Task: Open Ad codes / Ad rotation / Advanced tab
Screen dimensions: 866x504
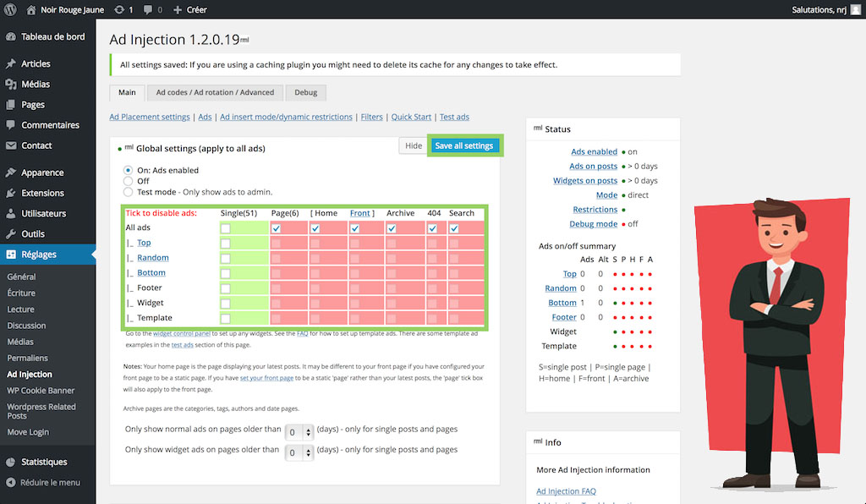Action: tap(215, 92)
